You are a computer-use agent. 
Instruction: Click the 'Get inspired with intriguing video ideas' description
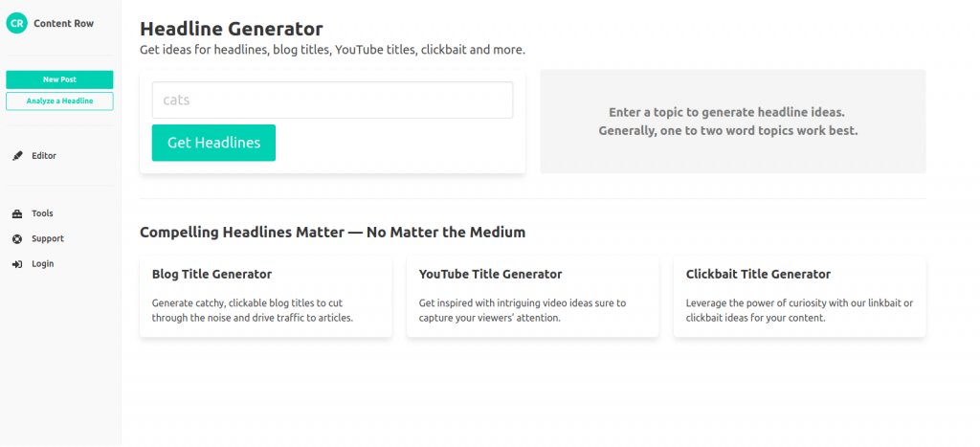pos(523,310)
